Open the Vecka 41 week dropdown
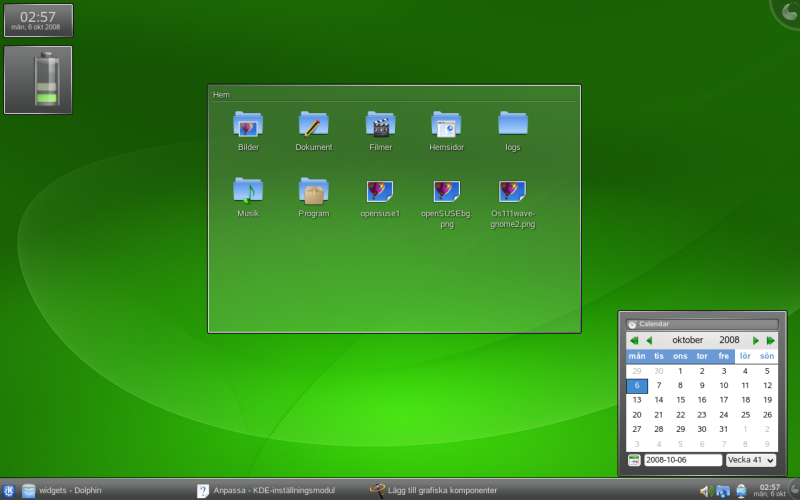This screenshot has width=800, height=500. (751, 460)
